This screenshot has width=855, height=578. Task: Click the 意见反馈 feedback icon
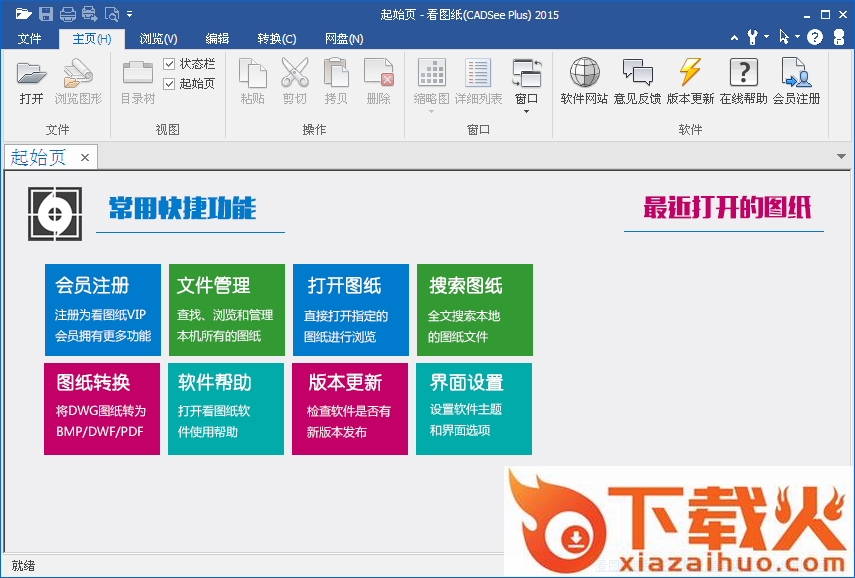pos(637,74)
